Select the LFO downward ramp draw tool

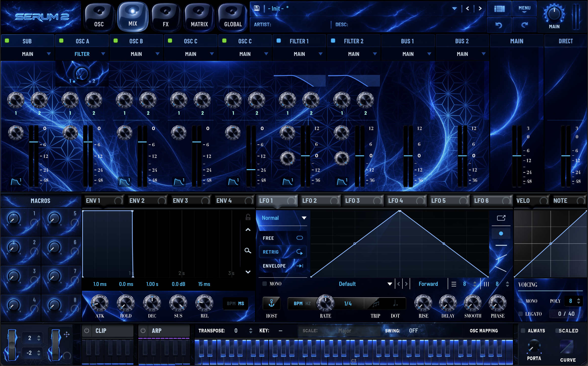[501, 269]
